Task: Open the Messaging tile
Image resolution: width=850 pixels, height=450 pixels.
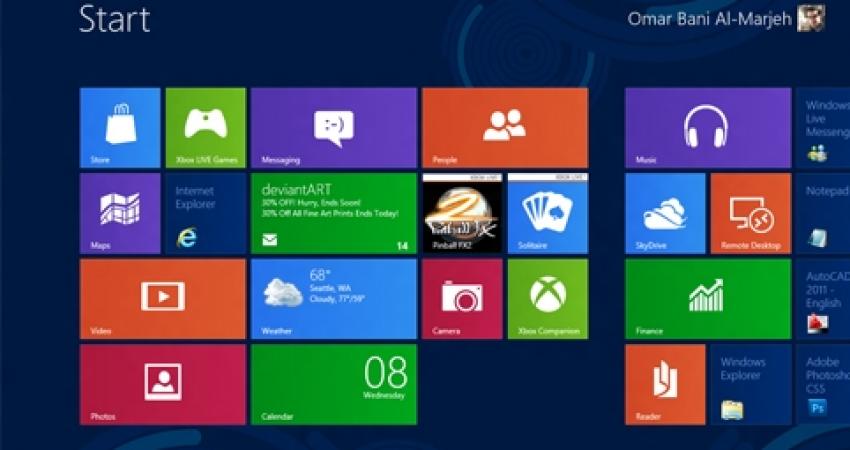Action: click(333, 127)
